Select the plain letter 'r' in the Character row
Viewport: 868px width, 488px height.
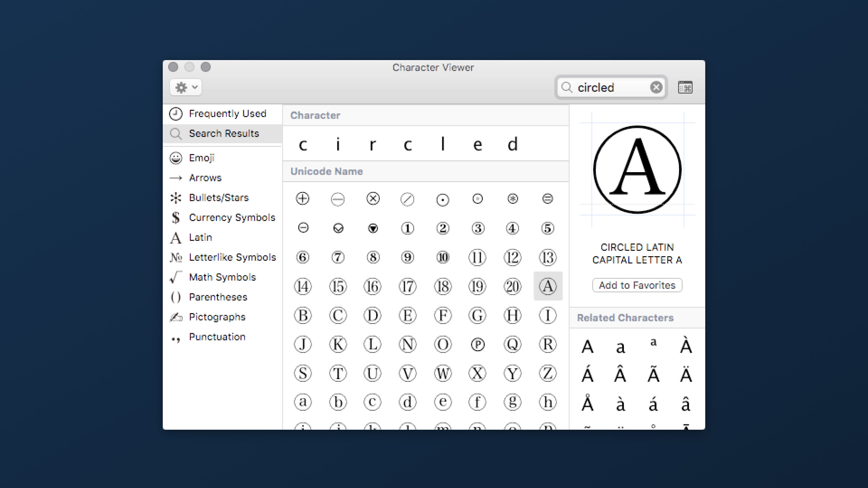click(x=372, y=145)
